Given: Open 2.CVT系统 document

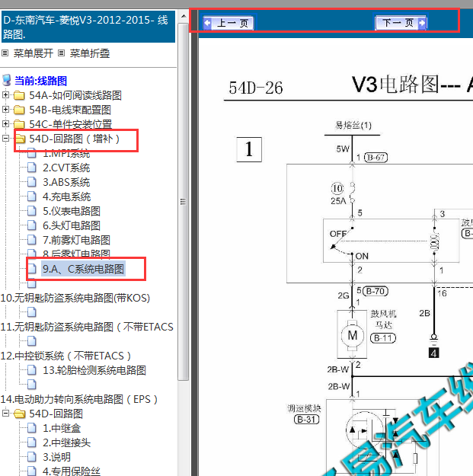Looking at the screenshot, I should coord(66,168).
